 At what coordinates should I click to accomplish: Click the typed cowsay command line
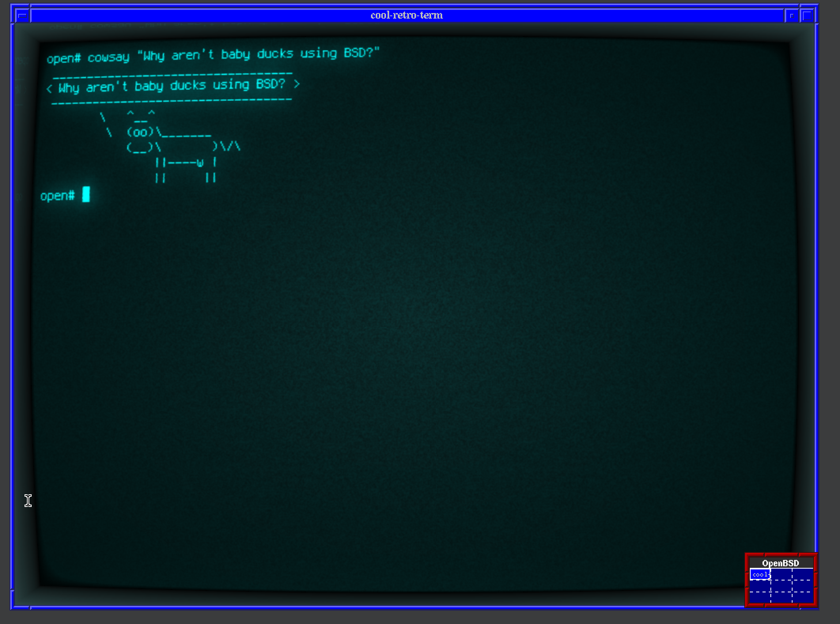[213, 55]
